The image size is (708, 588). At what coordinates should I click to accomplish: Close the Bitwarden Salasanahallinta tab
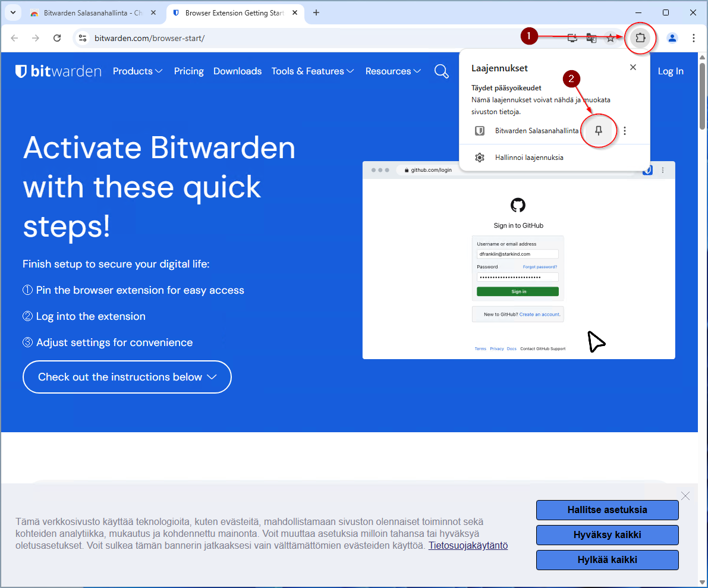click(153, 12)
